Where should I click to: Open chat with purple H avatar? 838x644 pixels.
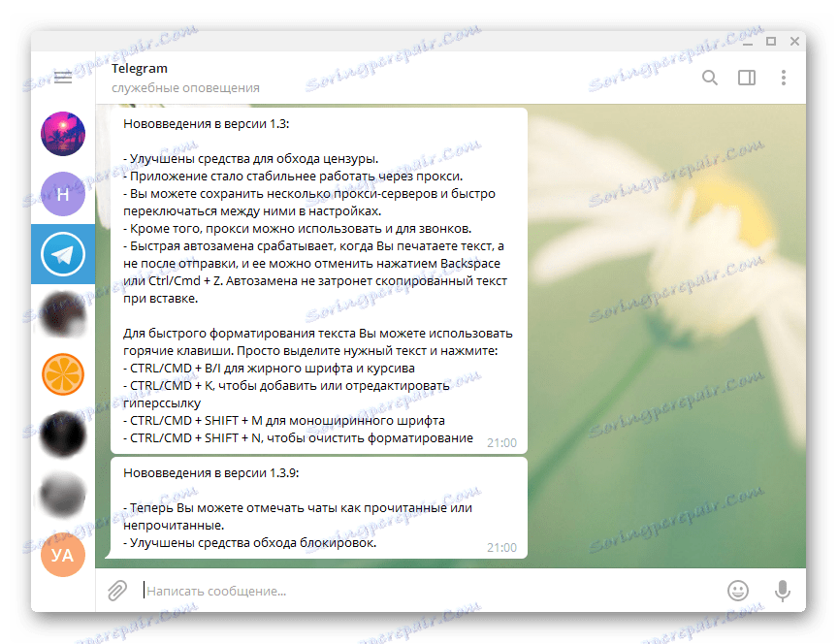tap(63, 194)
